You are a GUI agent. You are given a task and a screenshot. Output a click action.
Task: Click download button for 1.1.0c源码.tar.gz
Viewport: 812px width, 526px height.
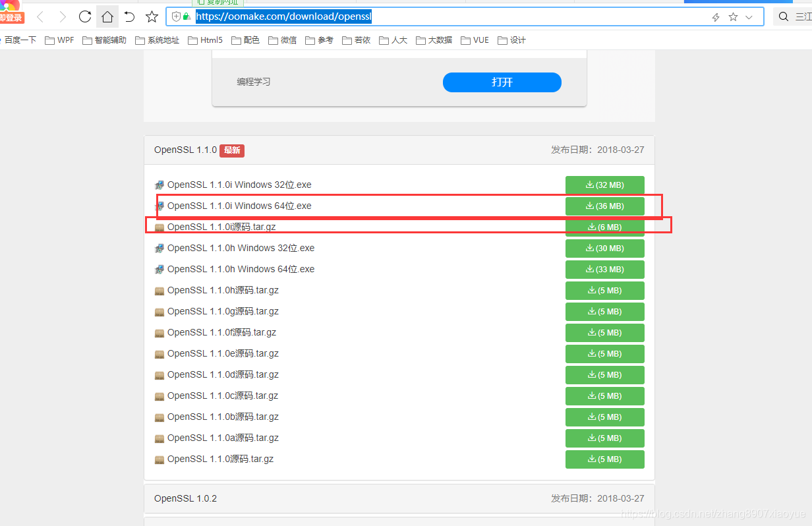coord(605,396)
